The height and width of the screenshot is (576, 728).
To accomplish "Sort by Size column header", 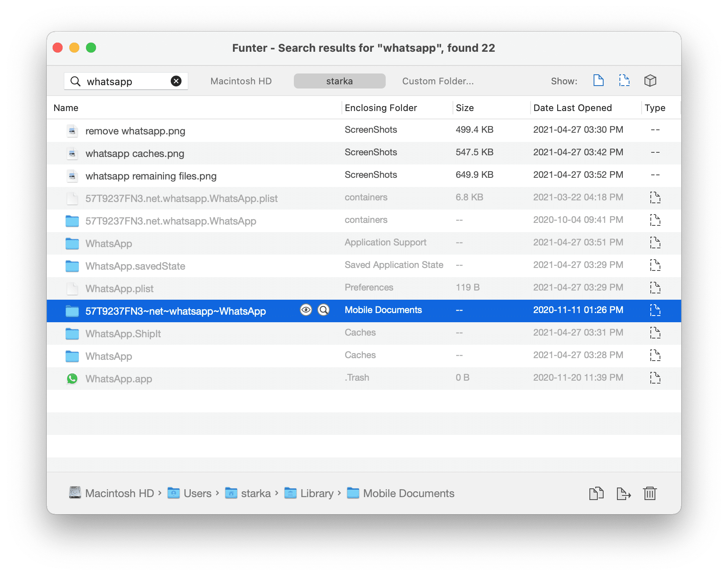I will pos(465,108).
